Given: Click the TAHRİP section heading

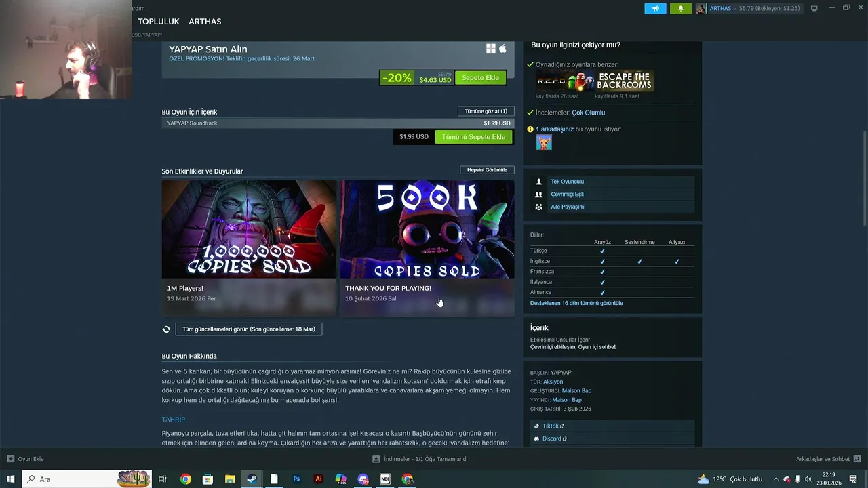Looking at the screenshot, I should [174, 420].
